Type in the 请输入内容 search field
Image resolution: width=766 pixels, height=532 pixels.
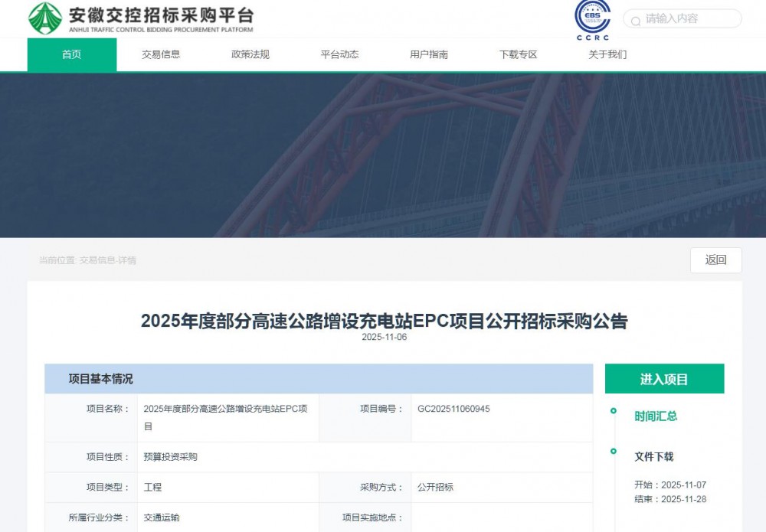click(689, 19)
